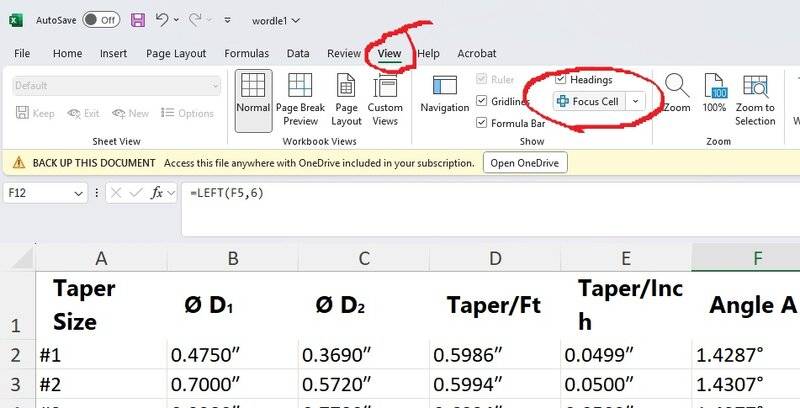Select column C header
Viewport: 800px width, 408px height.
364,258
